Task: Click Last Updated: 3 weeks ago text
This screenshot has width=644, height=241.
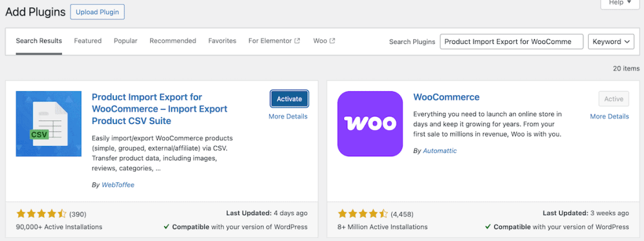Action: 586,213
